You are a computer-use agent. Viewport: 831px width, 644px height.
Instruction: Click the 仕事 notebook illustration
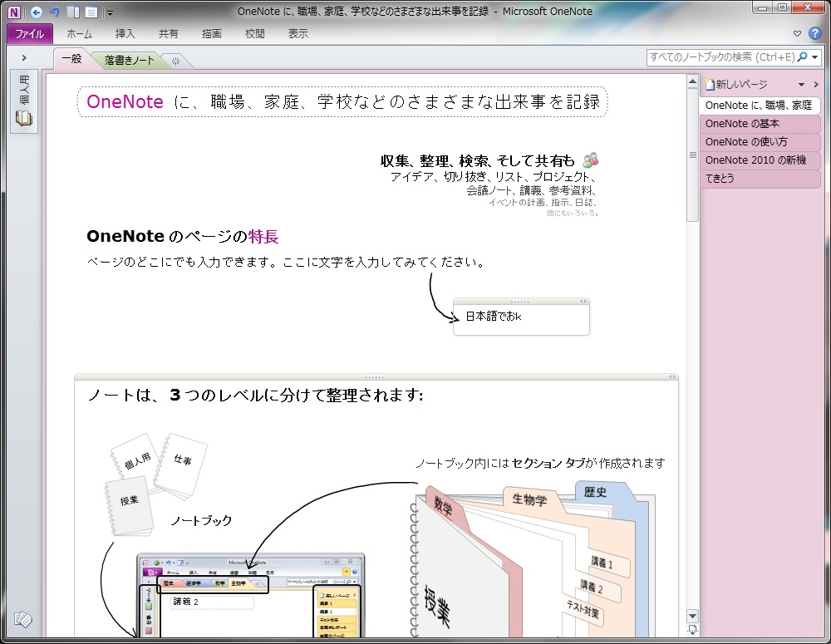coord(181,465)
